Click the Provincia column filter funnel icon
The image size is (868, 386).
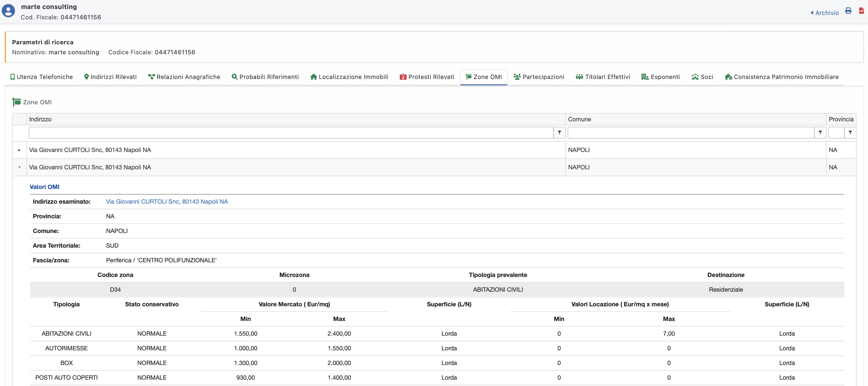click(850, 133)
